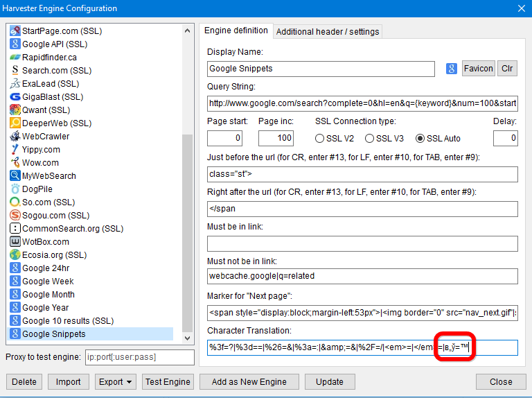Click the Delay field
Viewport: 532px width, 398px height.
pyautogui.click(x=506, y=138)
